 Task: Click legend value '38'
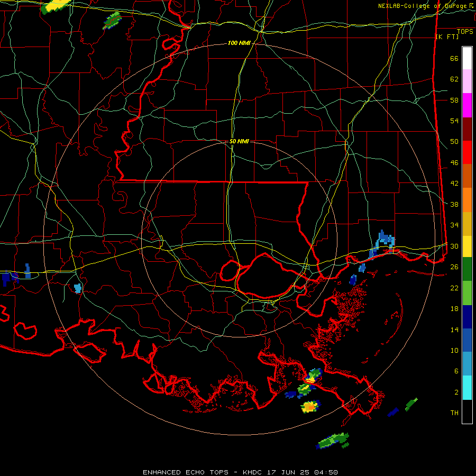[454, 205]
